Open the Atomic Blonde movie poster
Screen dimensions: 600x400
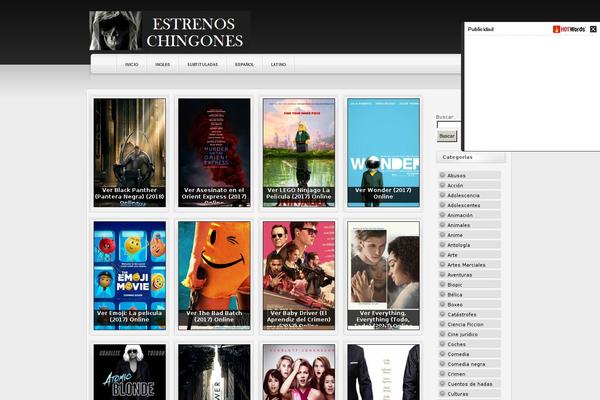click(x=130, y=372)
